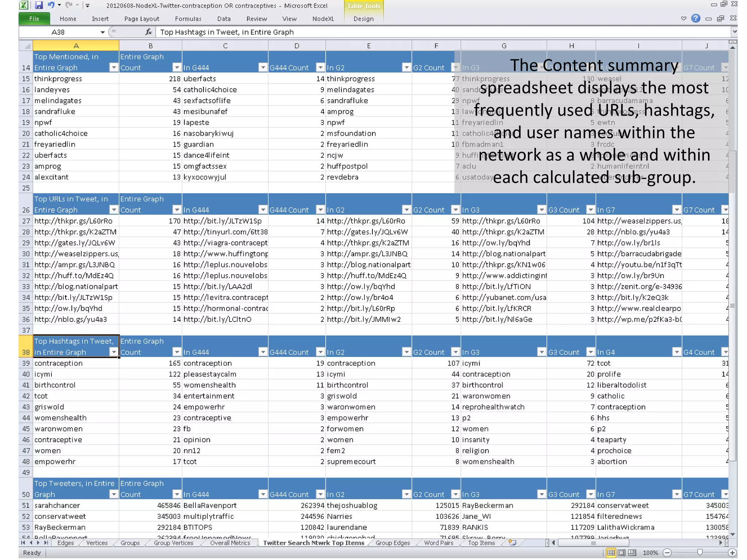This screenshot has width=747, height=560.
Task: Minimize the ribbon with the caret icon
Action: (684, 19)
